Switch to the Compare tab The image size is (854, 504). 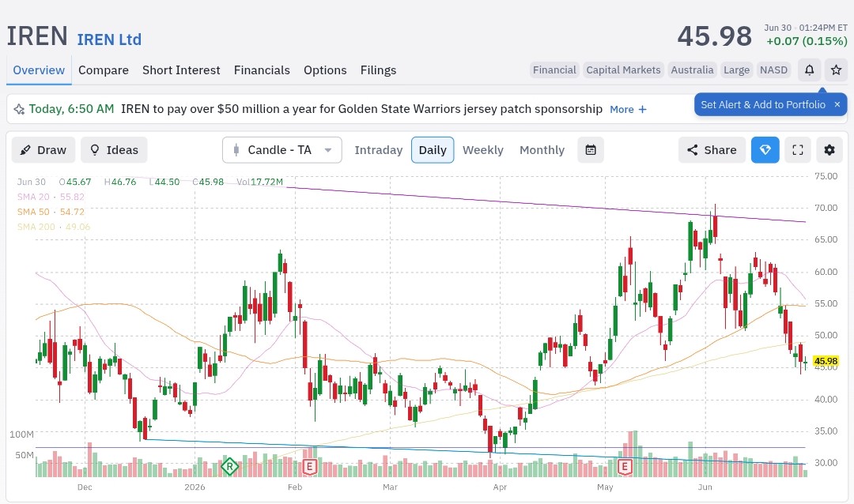click(x=104, y=70)
